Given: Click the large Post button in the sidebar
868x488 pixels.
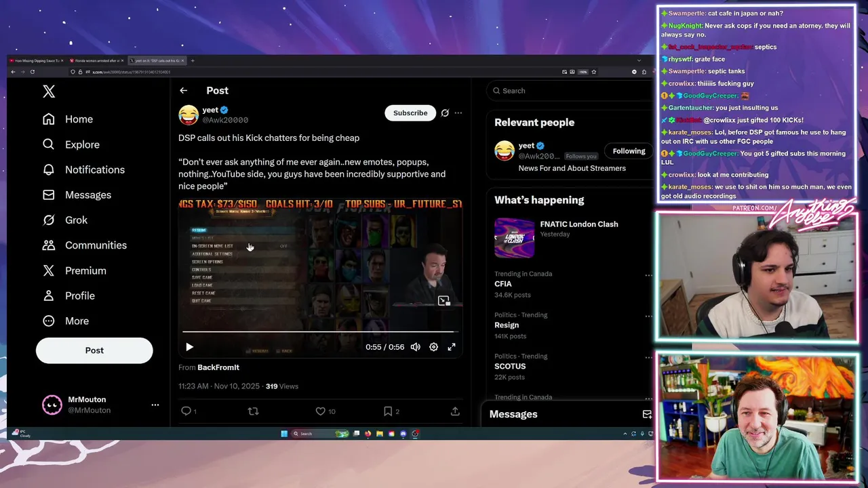Looking at the screenshot, I should coord(94,350).
